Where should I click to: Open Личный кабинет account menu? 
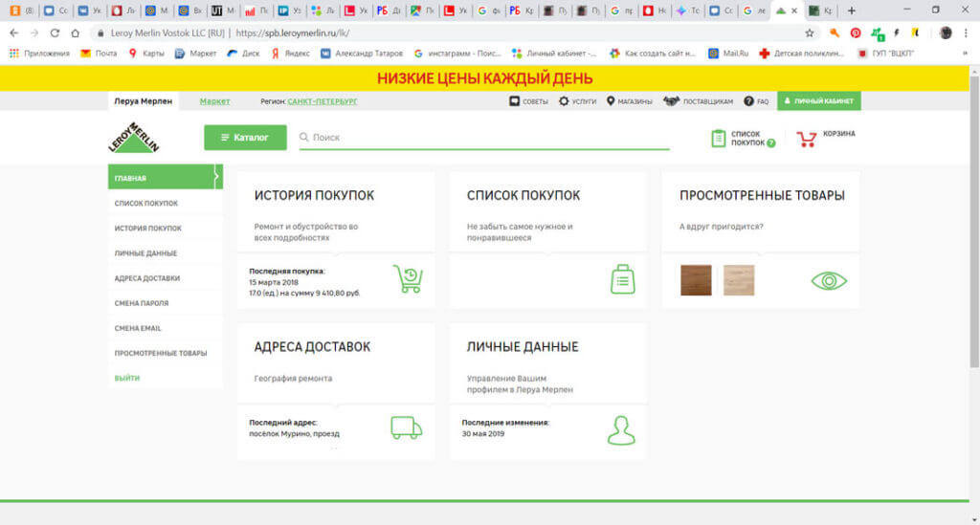(818, 101)
